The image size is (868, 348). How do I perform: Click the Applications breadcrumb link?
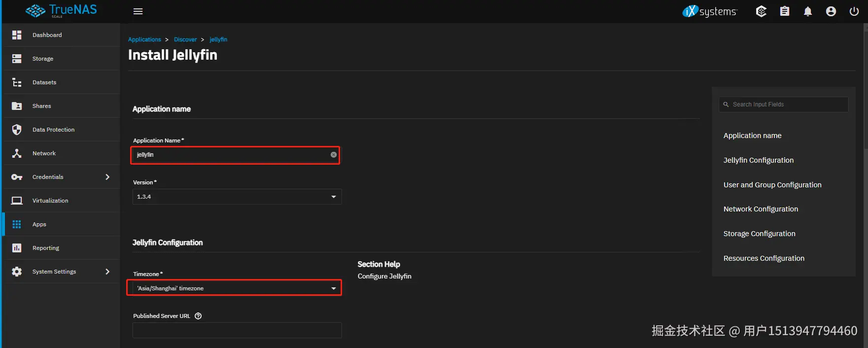click(x=144, y=39)
